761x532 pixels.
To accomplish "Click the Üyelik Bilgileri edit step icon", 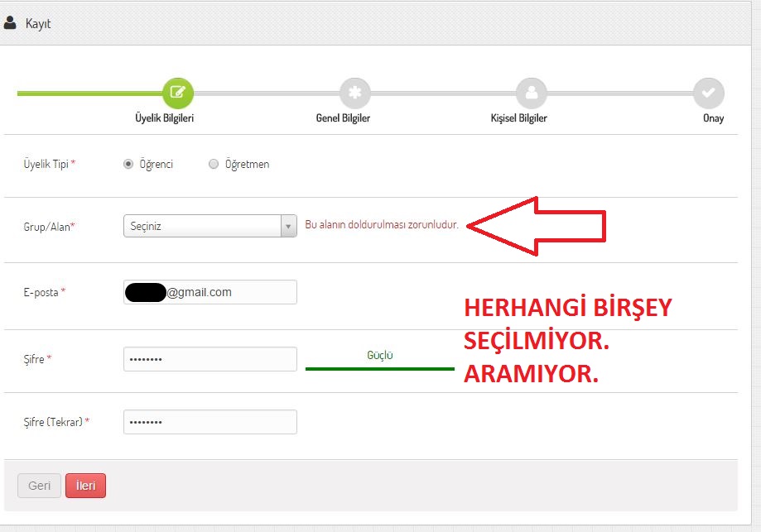I will [x=177, y=93].
